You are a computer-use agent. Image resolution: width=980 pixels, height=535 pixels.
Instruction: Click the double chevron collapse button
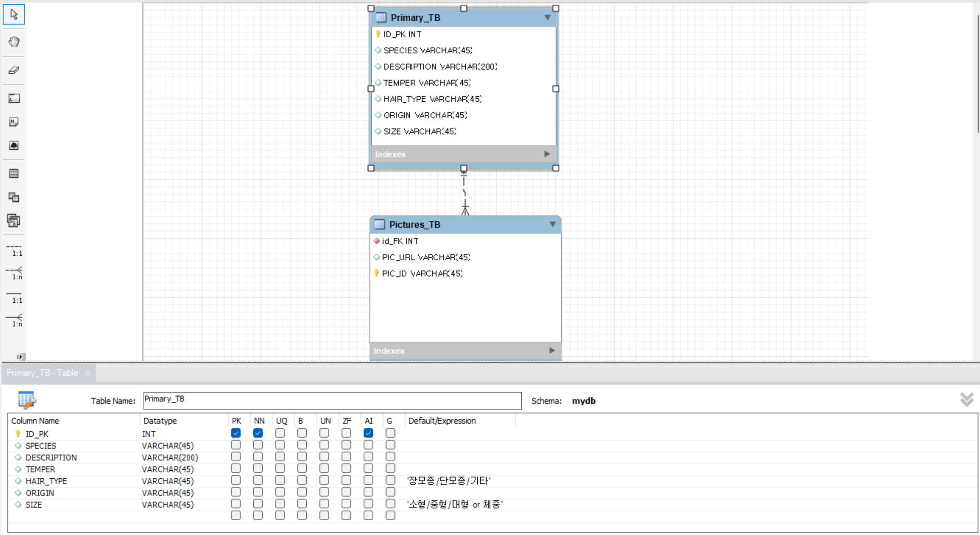coord(967,400)
